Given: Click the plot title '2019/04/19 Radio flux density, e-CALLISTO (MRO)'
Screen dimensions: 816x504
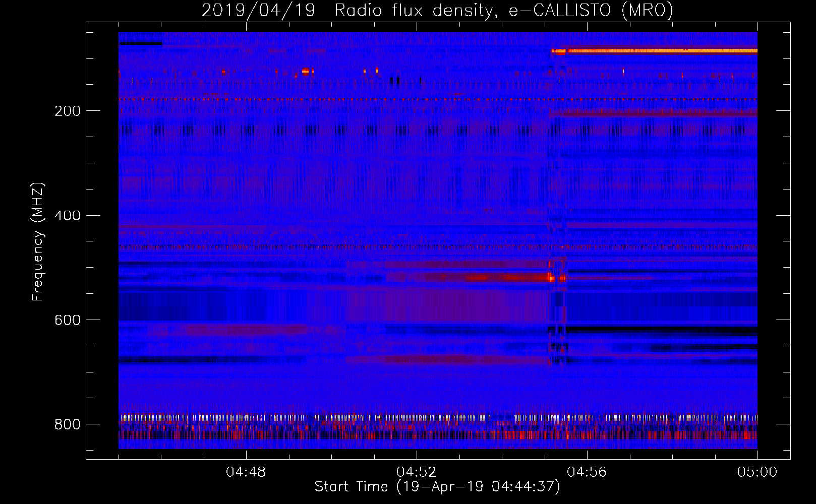Looking at the screenshot, I should 437,10.
